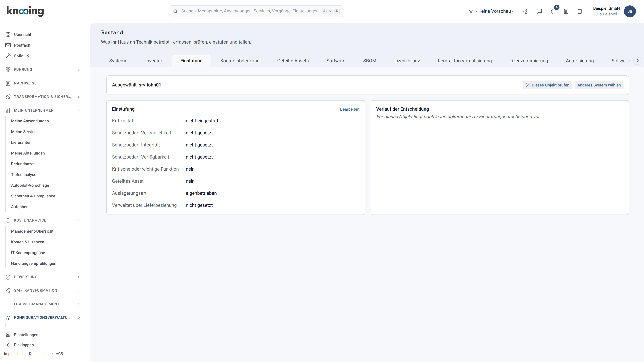This screenshot has height=362, width=644.
Task: Open Handlungsempfehlungen in sidebar
Action: point(34,264)
